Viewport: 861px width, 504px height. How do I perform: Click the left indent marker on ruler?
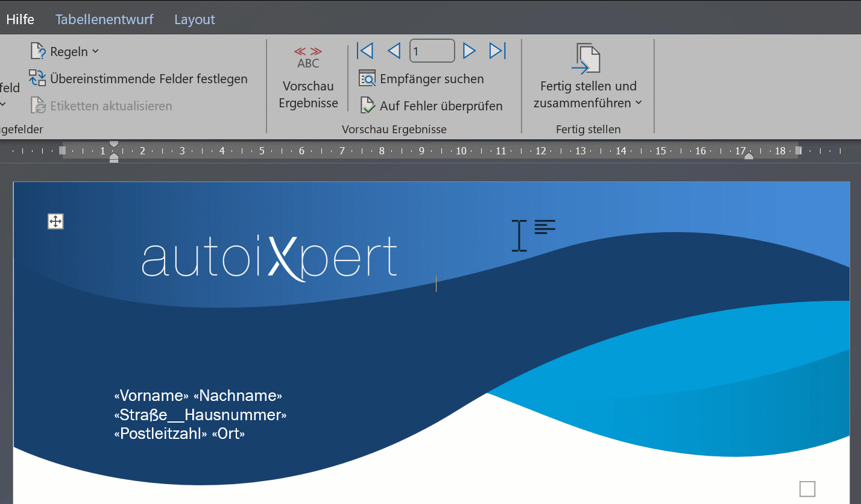114,157
